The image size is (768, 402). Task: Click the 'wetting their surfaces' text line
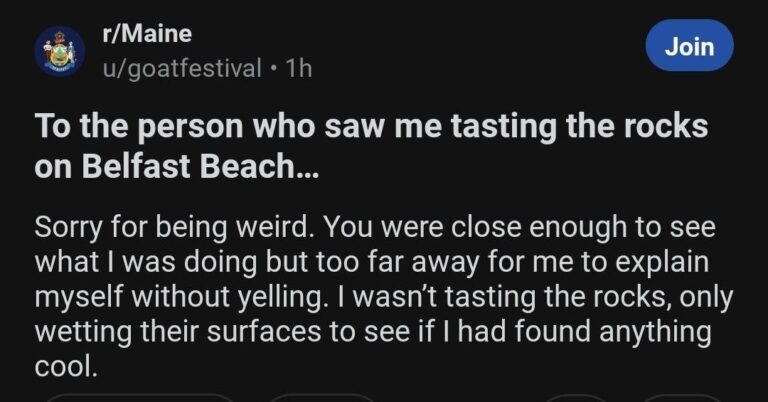(373, 331)
